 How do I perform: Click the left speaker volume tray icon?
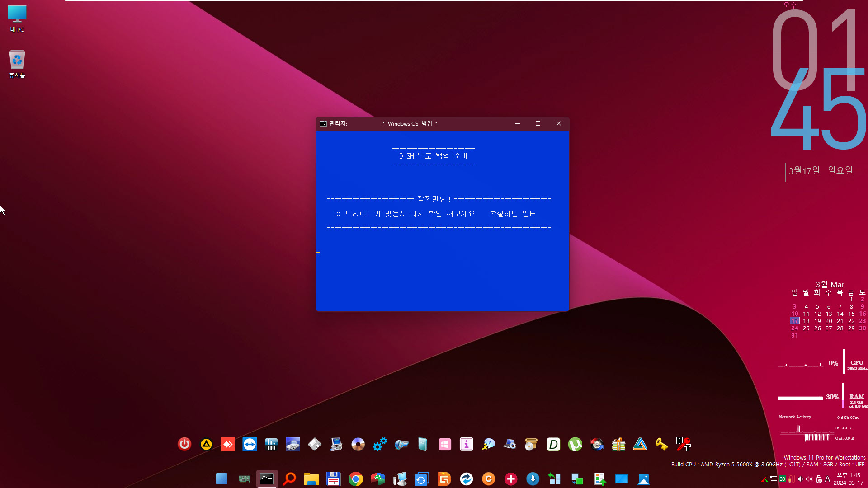[801, 479]
